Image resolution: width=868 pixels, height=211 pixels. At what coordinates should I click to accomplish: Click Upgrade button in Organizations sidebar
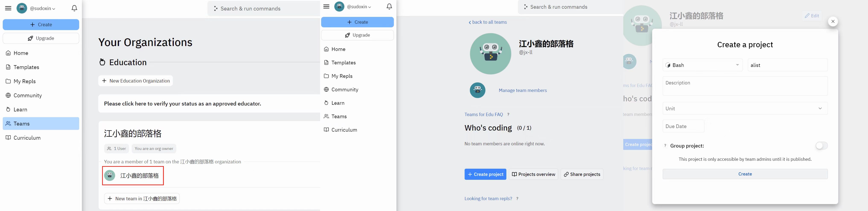coord(41,38)
